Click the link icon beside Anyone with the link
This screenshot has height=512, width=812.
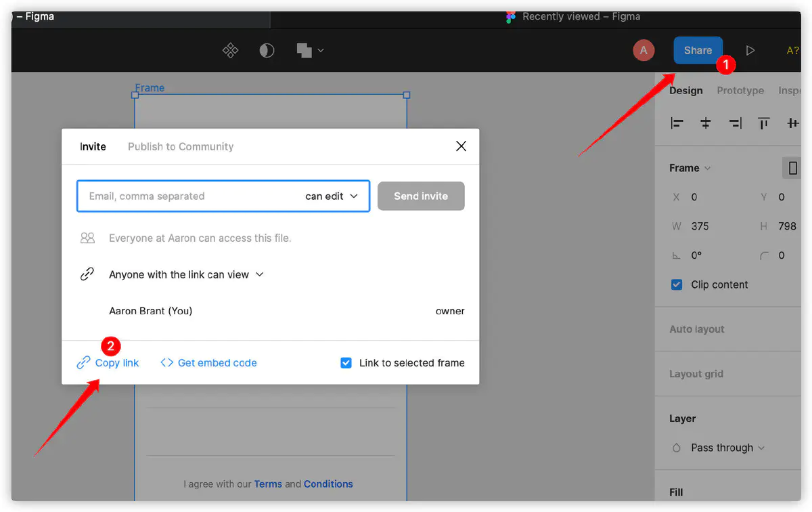pyautogui.click(x=87, y=274)
